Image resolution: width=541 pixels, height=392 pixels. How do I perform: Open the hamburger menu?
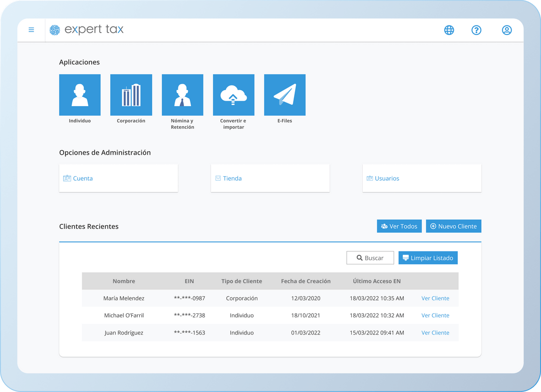(31, 30)
